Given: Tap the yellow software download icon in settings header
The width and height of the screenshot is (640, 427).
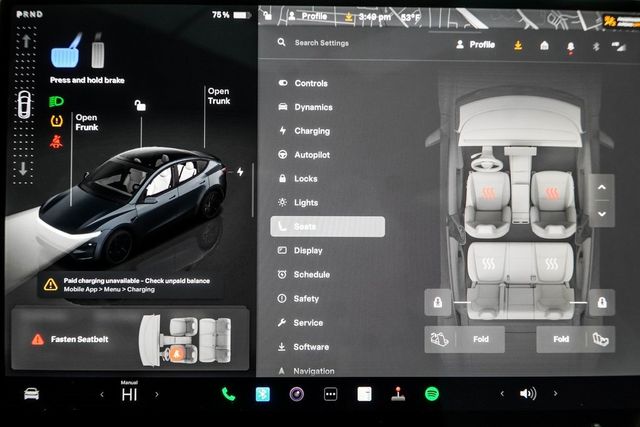Looking at the screenshot, I should coord(518,45).
